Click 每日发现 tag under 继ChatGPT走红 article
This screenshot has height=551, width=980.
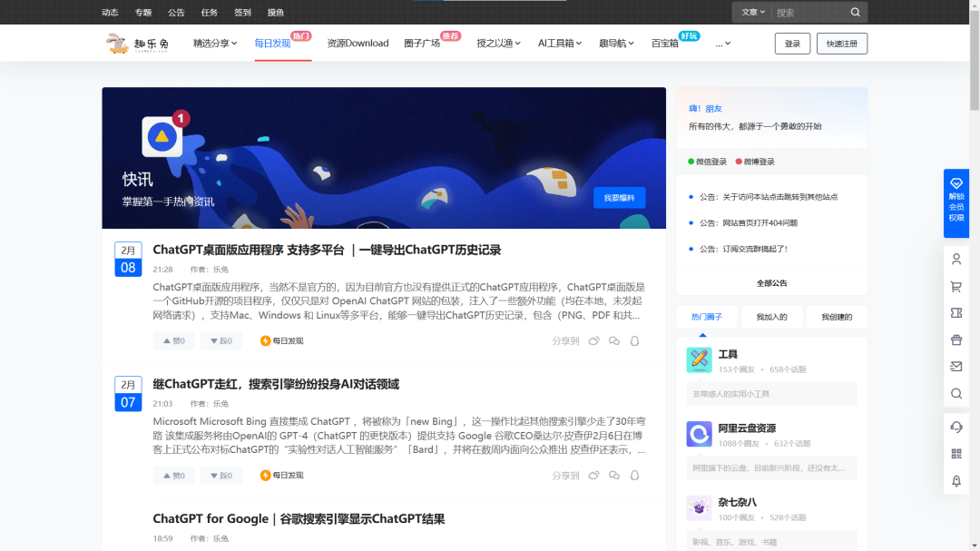point(282,476)
